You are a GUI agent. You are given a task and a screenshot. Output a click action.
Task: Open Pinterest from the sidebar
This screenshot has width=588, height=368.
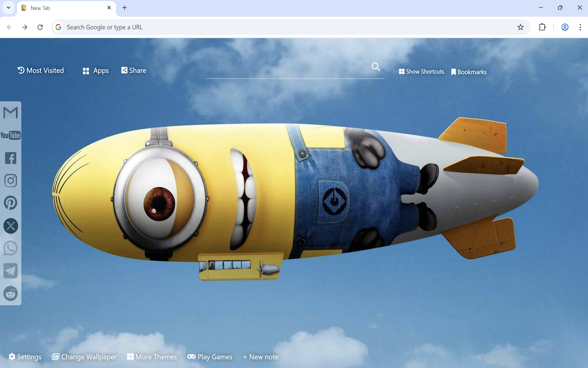click(10, 203)
